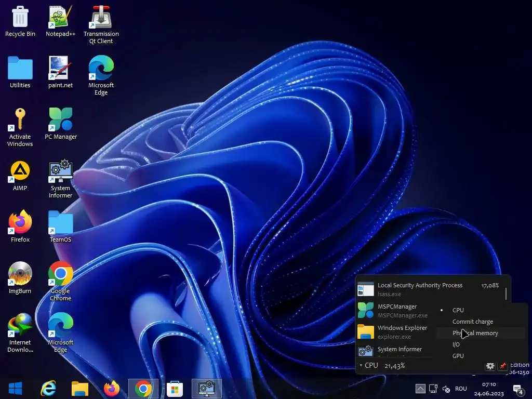The width and height of the screenshot is (532, 399).
Task: Open the network icon in the system tray
Action: [433, 389]
